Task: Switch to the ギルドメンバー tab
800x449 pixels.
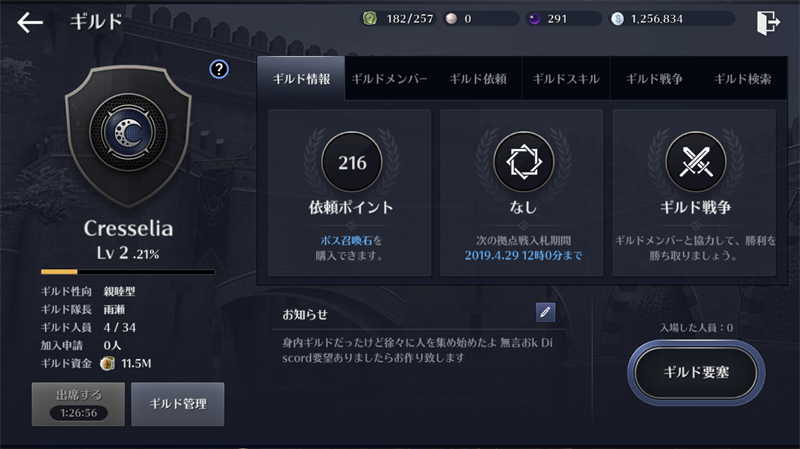Action: tap(389, 79)
